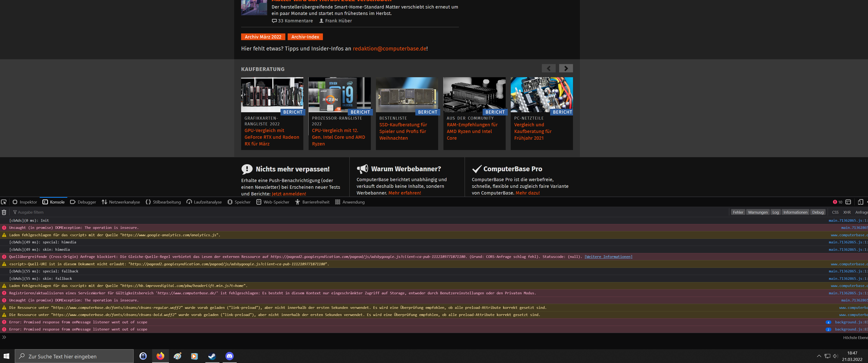Open Steam from the taskbar
This screenshot has height=363, width=868.
tap(212, 356)
